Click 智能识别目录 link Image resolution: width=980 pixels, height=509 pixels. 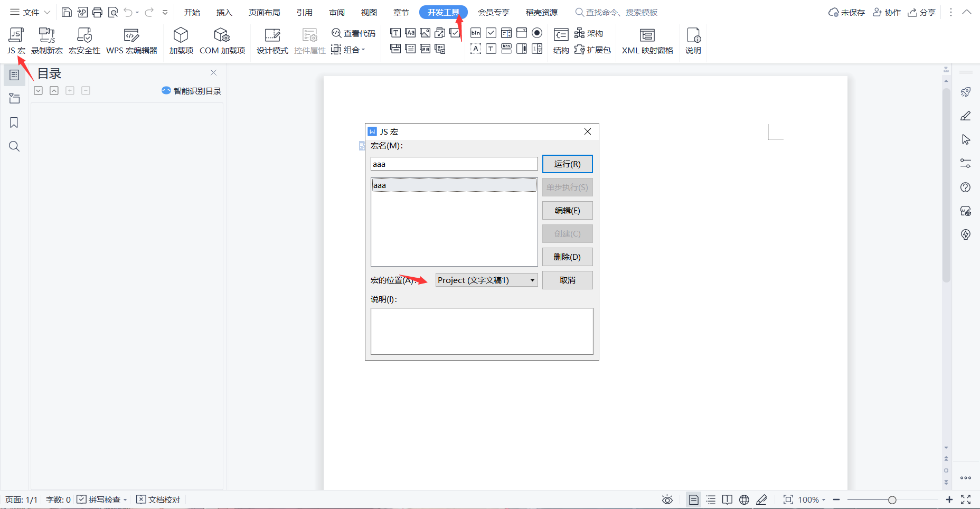[192, 91]
